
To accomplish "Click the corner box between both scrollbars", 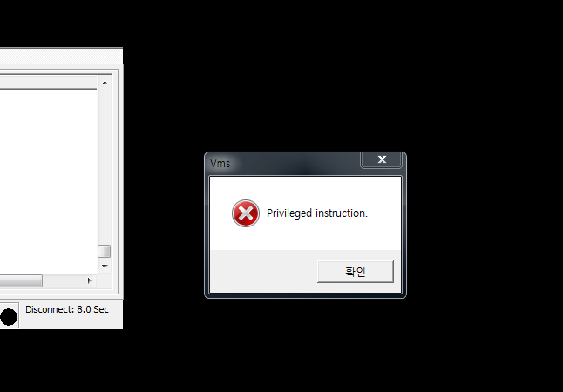I will 105,280.
